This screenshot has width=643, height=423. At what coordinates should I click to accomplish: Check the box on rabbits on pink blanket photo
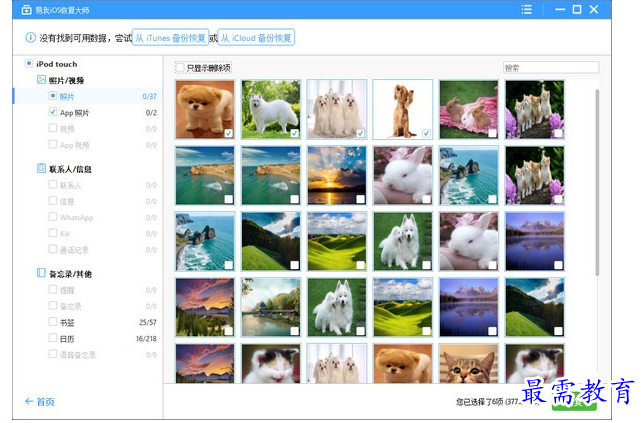click(x=492, y=133)
